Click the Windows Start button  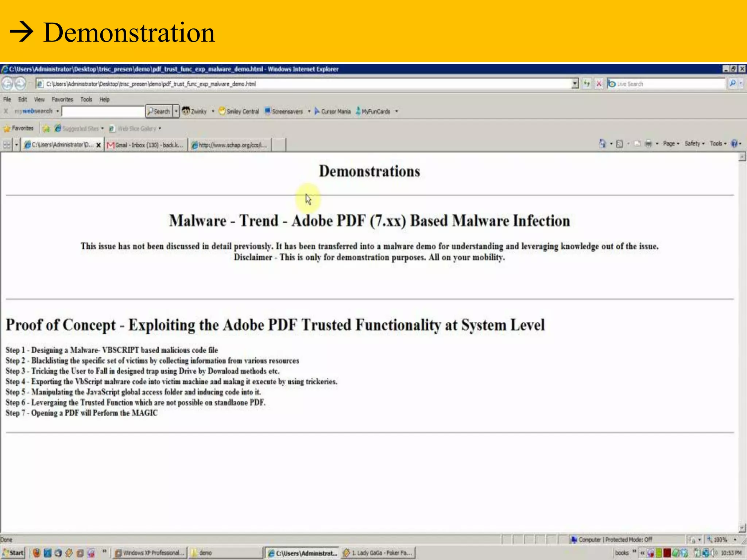click(x=13, y=553)
